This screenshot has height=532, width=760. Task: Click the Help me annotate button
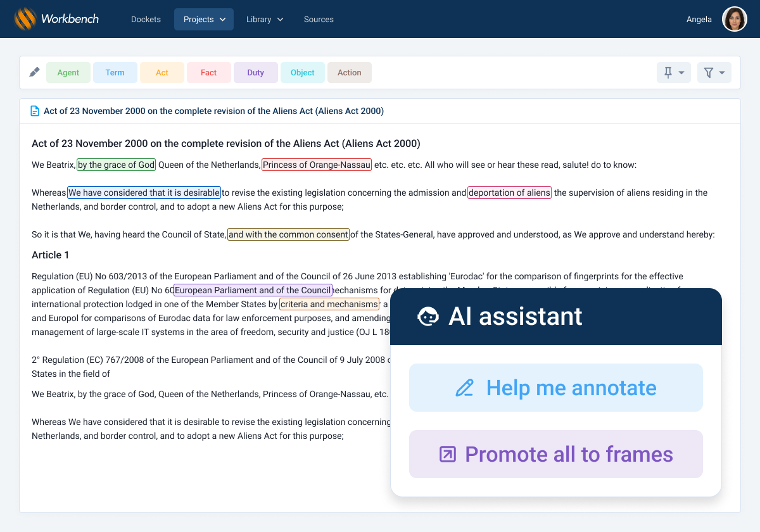point(555,388)
